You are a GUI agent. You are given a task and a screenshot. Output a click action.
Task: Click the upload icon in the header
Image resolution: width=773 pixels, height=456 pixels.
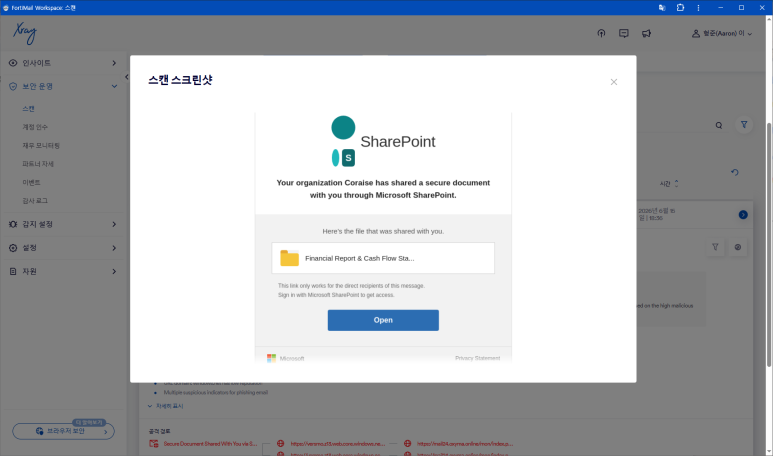coord(601,34)
